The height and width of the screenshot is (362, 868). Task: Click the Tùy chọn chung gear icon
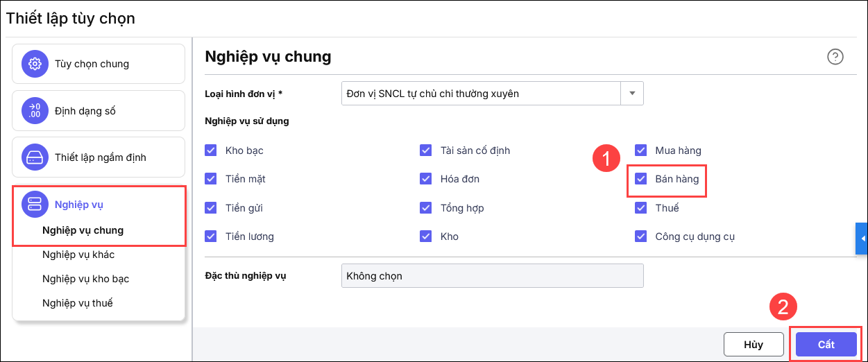point(34,64)
